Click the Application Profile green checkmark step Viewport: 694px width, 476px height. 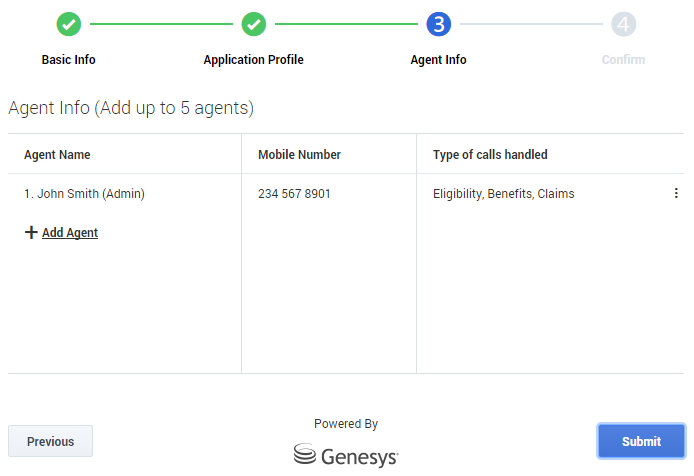(254, 24)
